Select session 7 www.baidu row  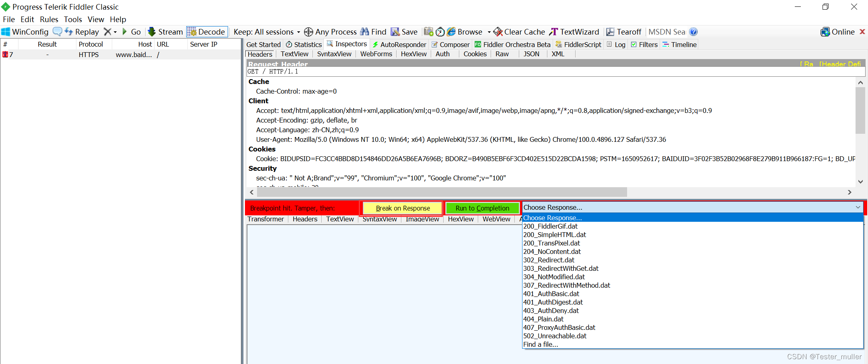121,55
